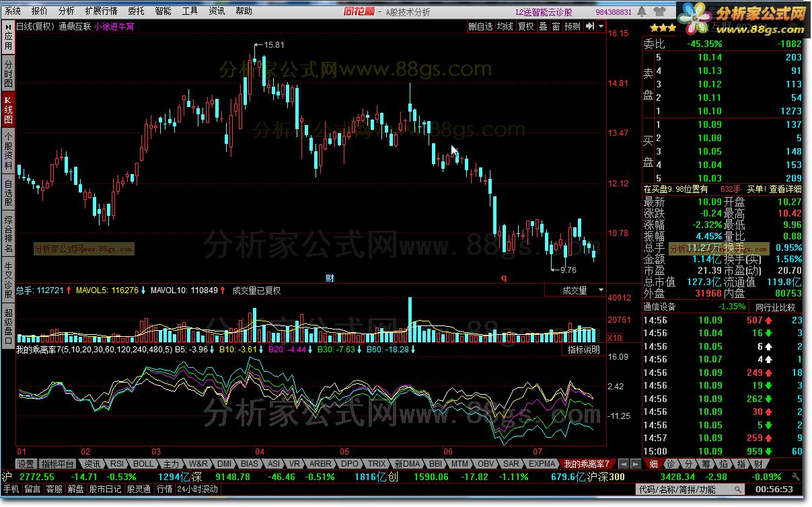Click the 留言 bottom bar button
The height and width of the screenshot is (507, 812).
(33, 490)
